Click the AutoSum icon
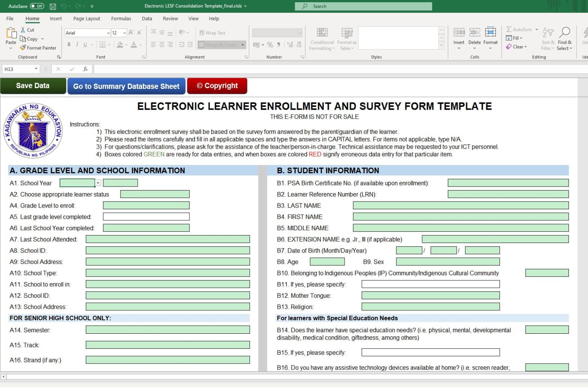588x387 pixels. click(x=510, y=29)
